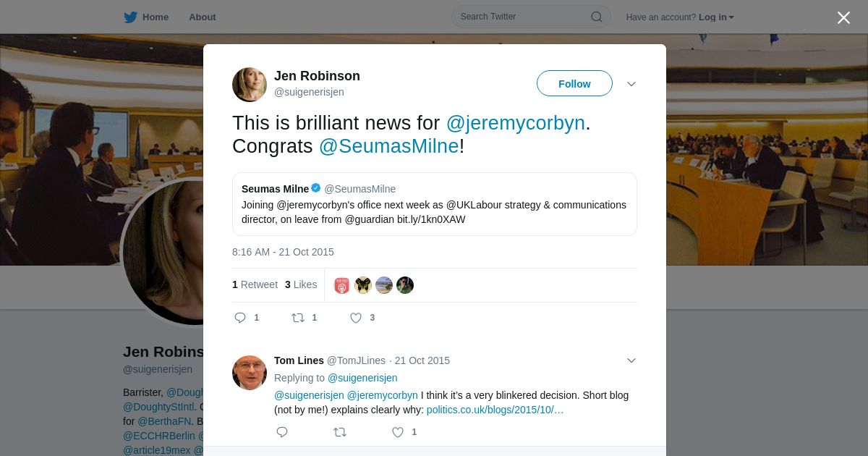Click the search magnifier icon

(x=597, y=17)
